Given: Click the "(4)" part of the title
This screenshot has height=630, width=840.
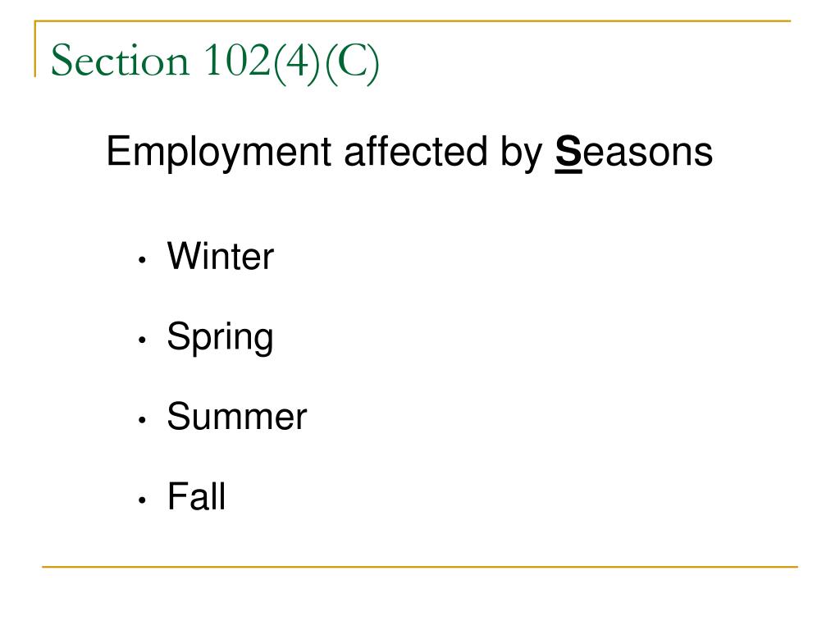Looking at the screenshot, I should 298,62.
